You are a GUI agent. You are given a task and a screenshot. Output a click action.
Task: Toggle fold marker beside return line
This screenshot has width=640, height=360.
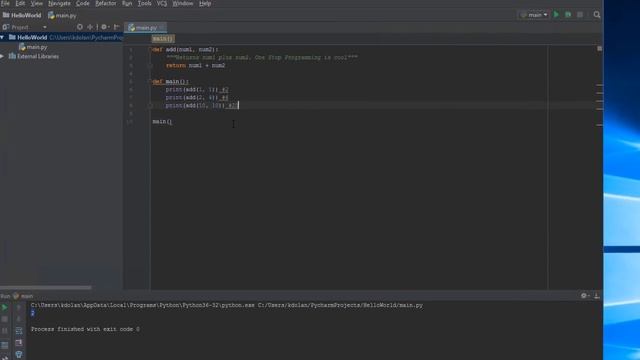(150, 65)
